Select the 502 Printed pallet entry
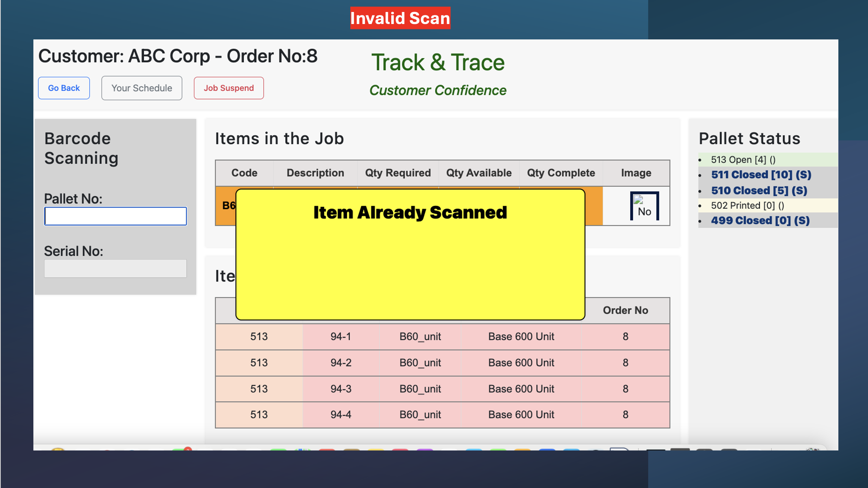The height and width of the screenshot is (488, 868). click(747, 205)
